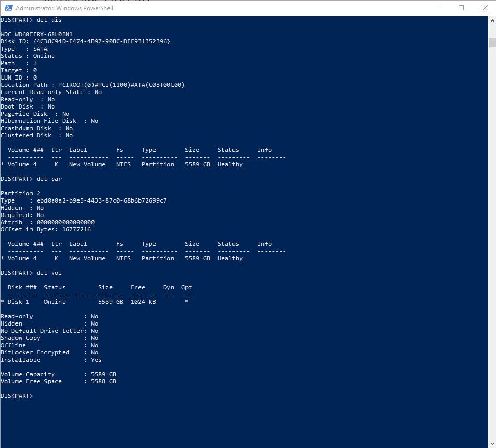Click the vertical scrollbar thumb
Screen dimensions: 496x448
tap(492, 42)
